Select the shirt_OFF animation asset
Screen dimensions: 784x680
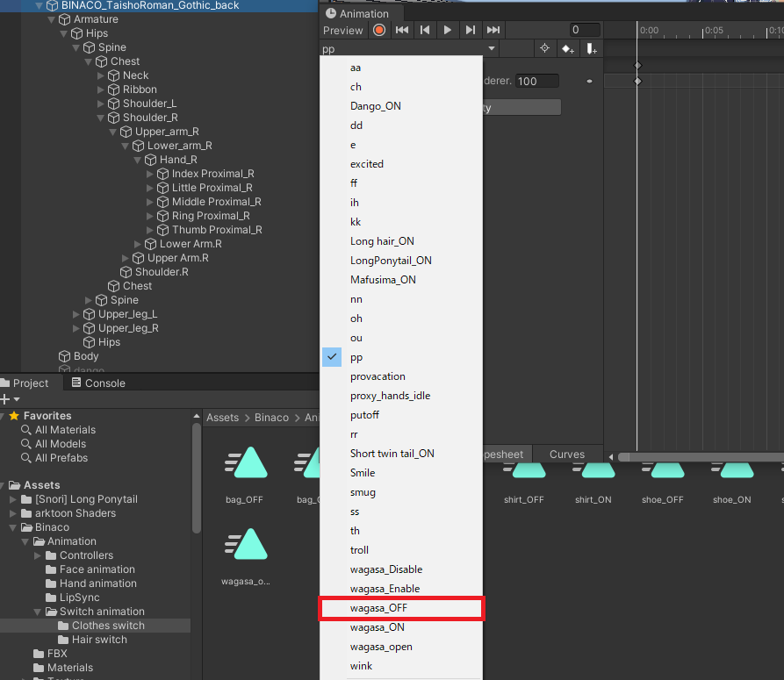click(x=524, y=484)
